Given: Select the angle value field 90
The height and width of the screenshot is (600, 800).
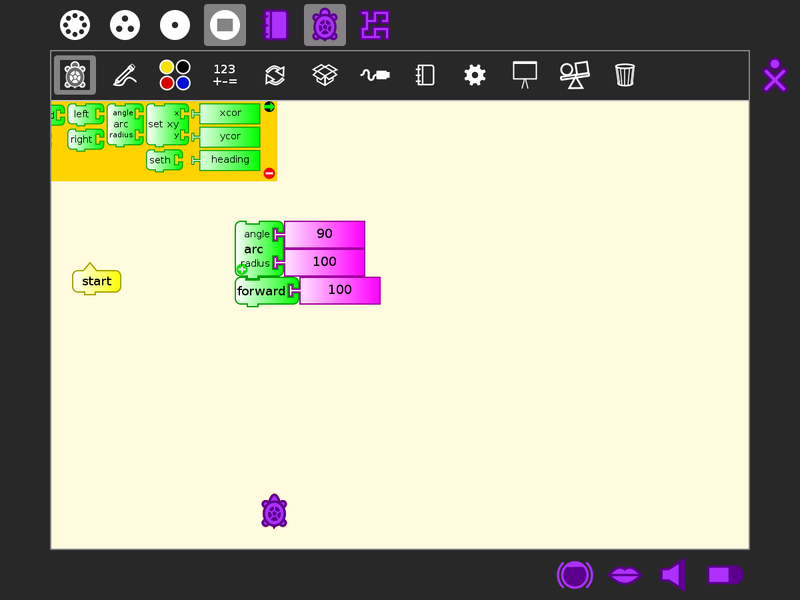Looking at the screenshot, I should coord(324,234).
